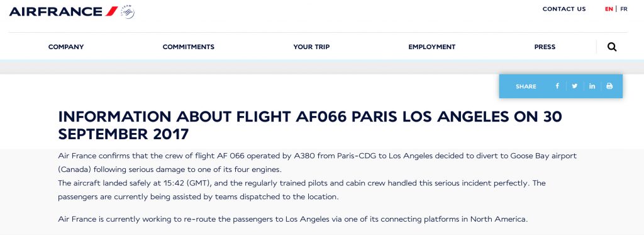Screen dimensions: 644x235
Task: Expand the Your Trip menu
Action: 311,47
